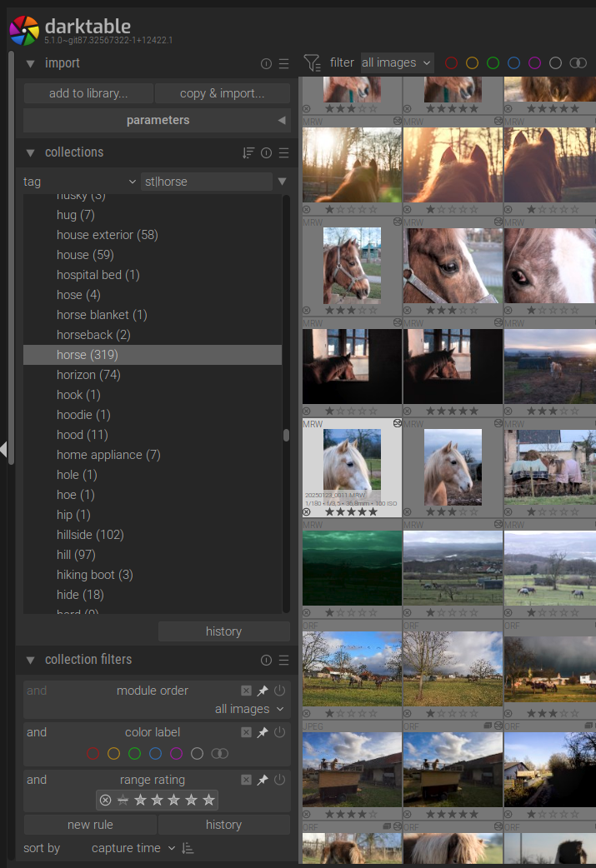Disable the range rating filter
596x868 pixels.
(x=280, y=780)
